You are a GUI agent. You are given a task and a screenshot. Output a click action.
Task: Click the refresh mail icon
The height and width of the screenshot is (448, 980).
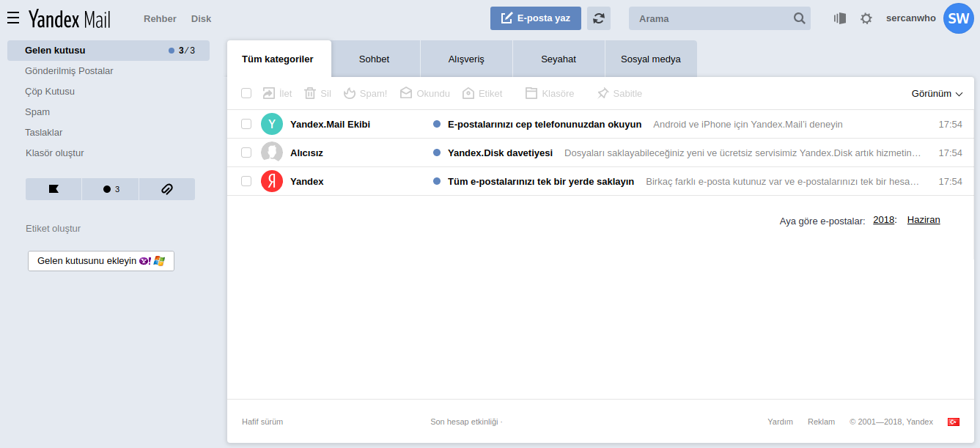point(599,18)
